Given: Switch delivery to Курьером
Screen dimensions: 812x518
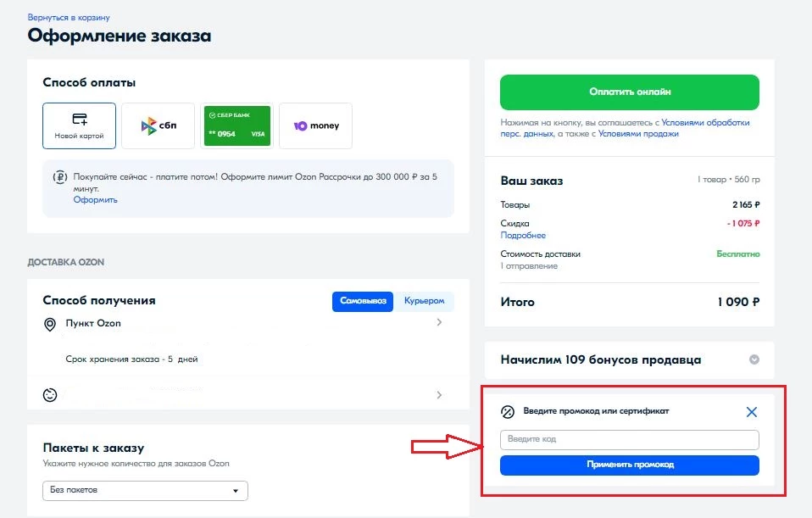Looking at the screenshot, I should pos(425,301).
